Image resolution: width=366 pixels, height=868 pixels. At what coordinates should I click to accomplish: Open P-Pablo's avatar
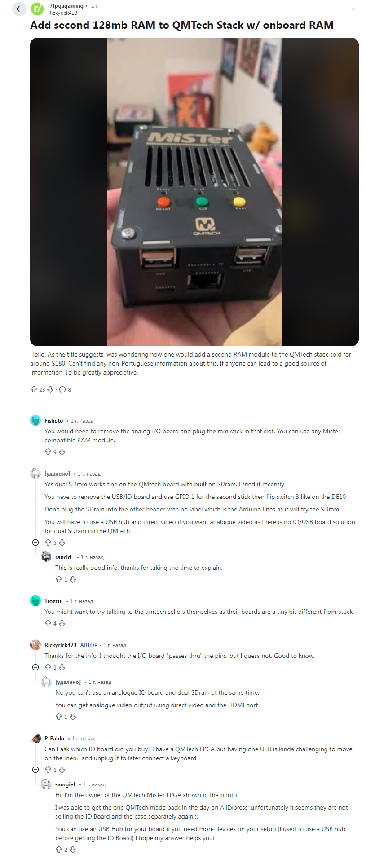coord(35,739)
